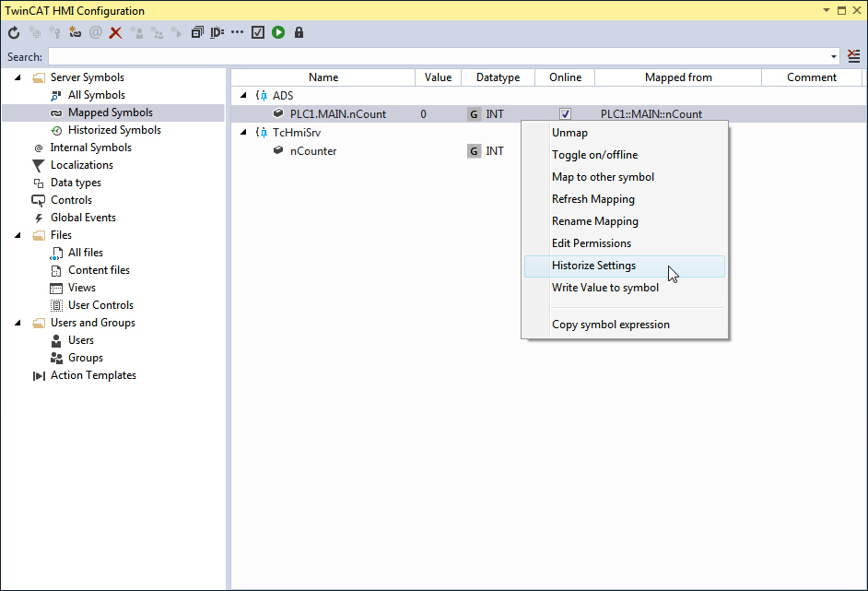
Task: Click the Datatype column header
Action: pos(499,77)
